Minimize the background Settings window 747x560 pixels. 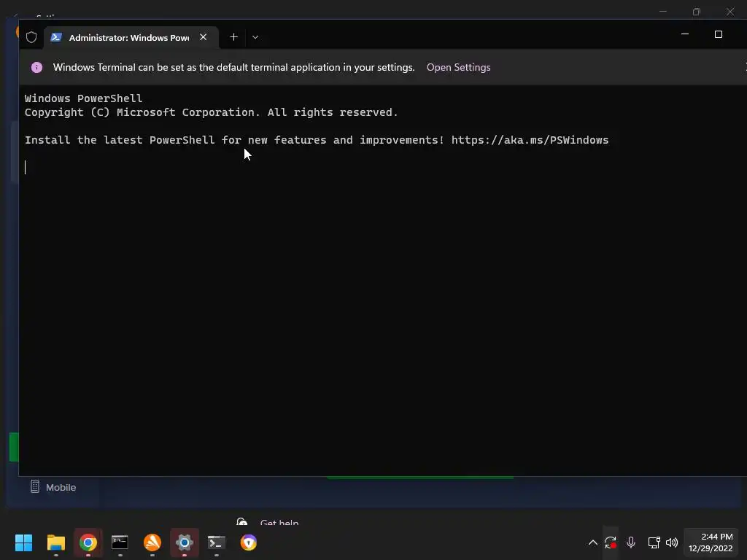[662, 12]
